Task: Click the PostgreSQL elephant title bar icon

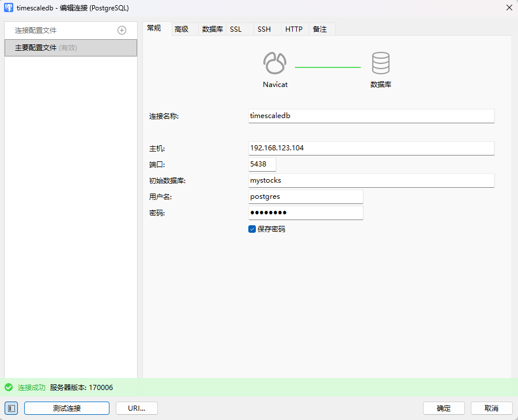Action: [x=9, y=7]
